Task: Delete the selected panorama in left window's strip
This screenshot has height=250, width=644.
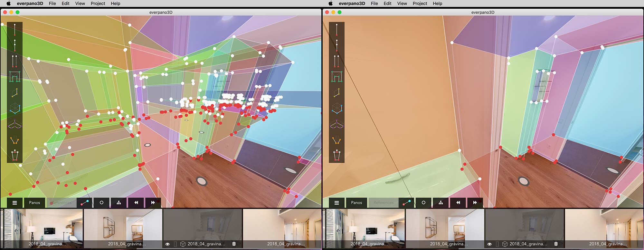Action: point(234,244)
